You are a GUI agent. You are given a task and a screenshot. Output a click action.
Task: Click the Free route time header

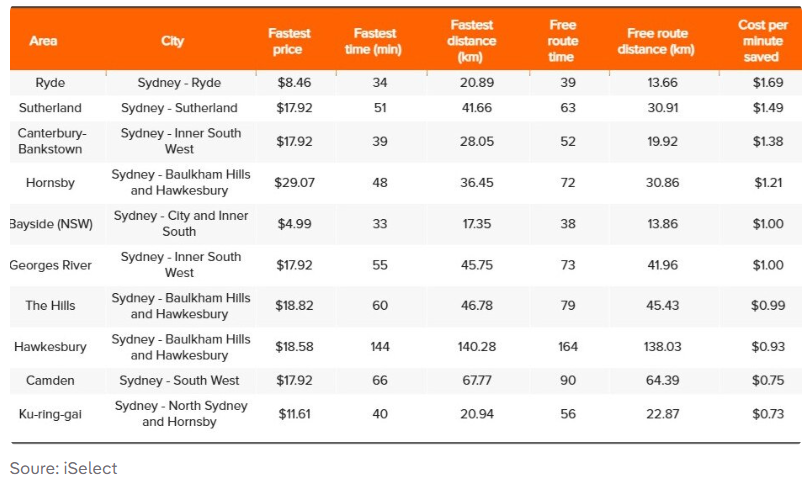coord(563,41)
